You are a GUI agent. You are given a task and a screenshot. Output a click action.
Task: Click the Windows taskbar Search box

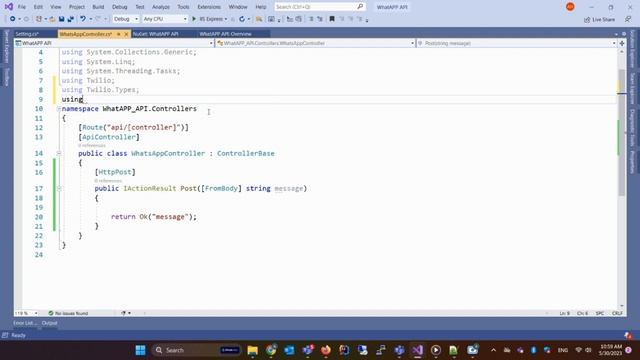click(x=196, y=350)
